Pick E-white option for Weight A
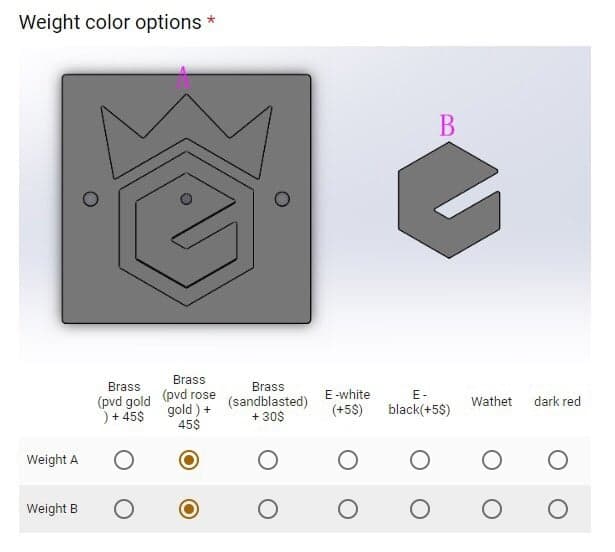This screenshot has height=552, width=615. tap(348, 460)
